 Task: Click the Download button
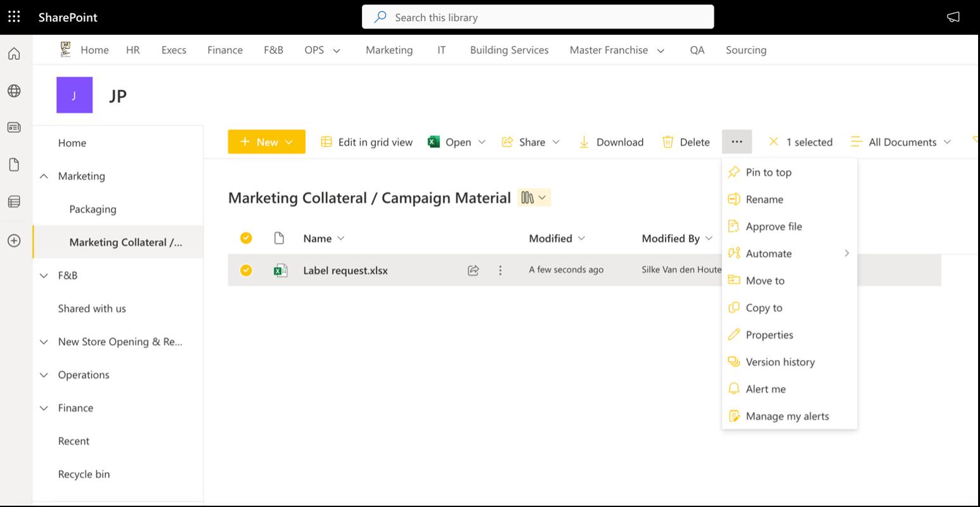(612, 142)
